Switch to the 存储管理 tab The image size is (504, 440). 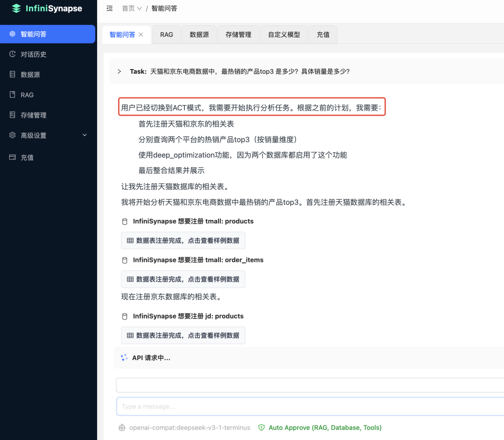(238, 35)
